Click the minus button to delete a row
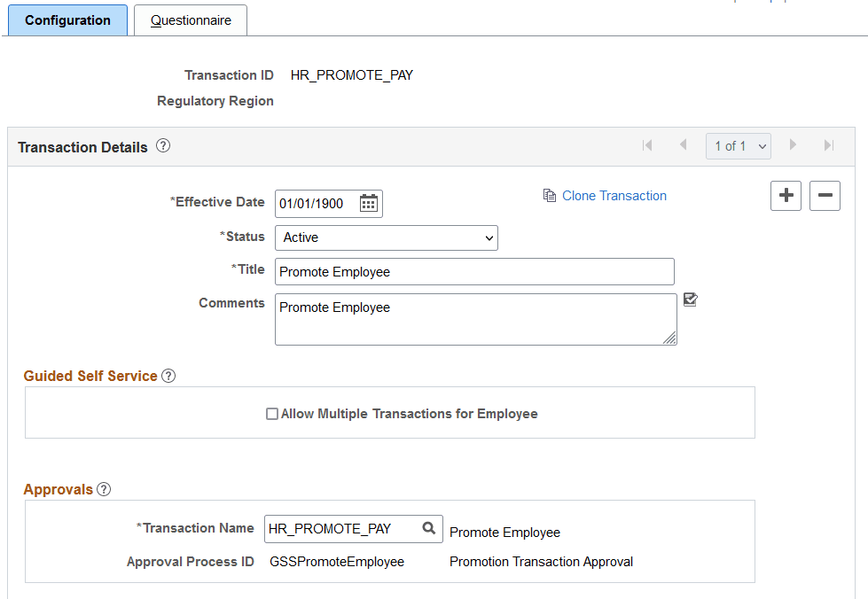This screenshot has width=868, height=599. pos(825,196)
